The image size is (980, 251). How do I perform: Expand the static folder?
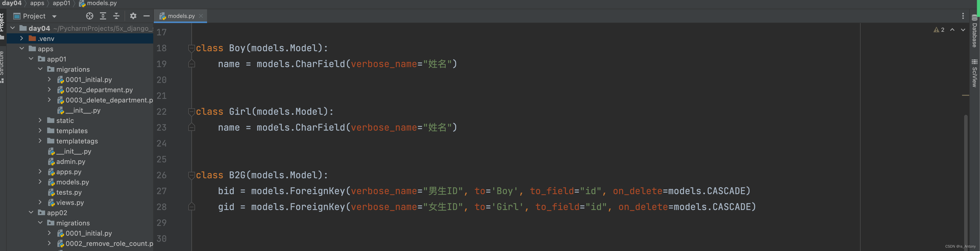[x=40, y=120]
